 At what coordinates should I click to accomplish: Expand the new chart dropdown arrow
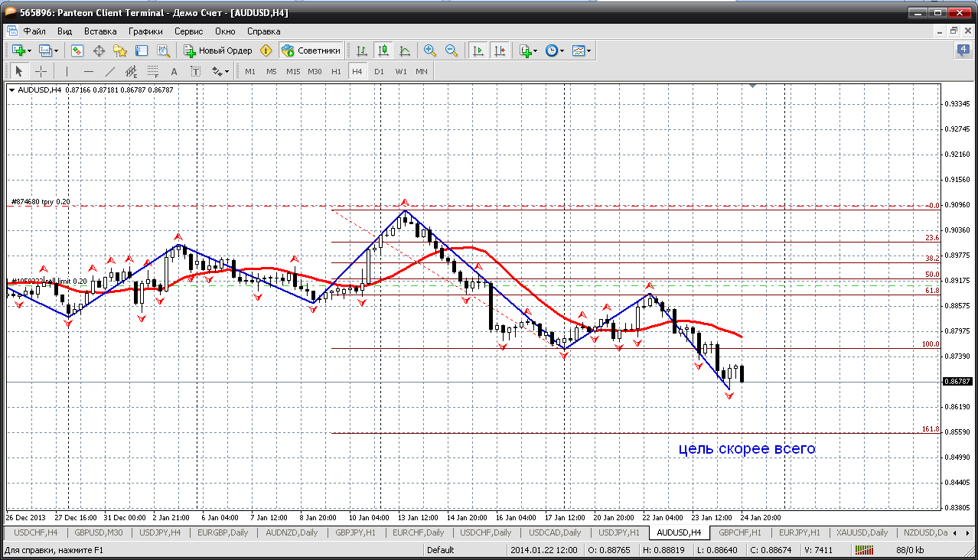[30, 50]
